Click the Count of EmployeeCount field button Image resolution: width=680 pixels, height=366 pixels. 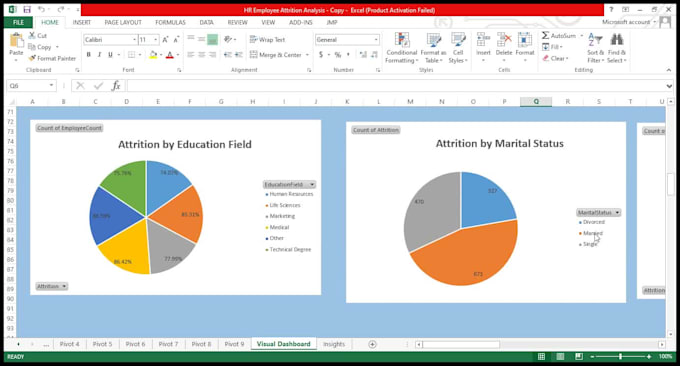[x=69, y=128]
